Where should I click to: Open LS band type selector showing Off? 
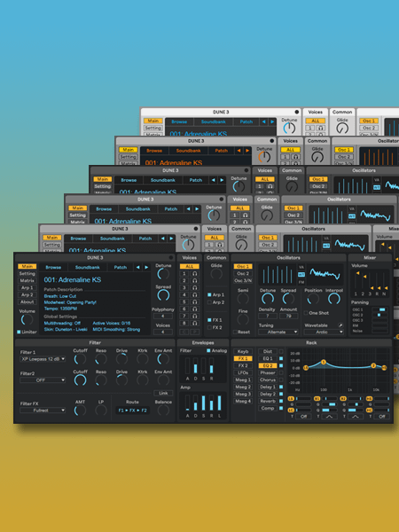(x=303, y=417)
